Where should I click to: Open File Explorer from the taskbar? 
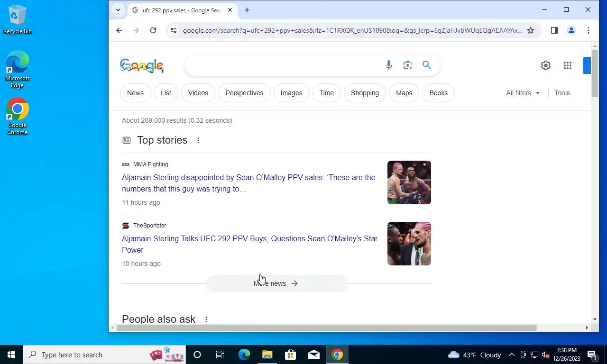[267, 355]
